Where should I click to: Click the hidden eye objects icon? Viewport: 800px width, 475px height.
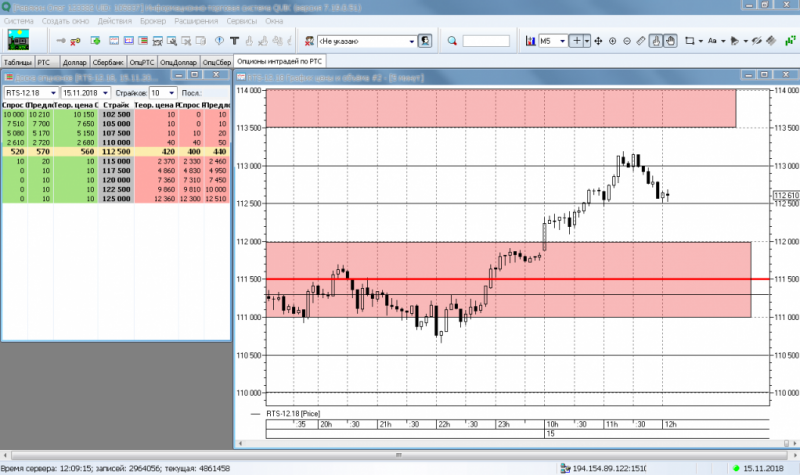click(x=757, y=41)
